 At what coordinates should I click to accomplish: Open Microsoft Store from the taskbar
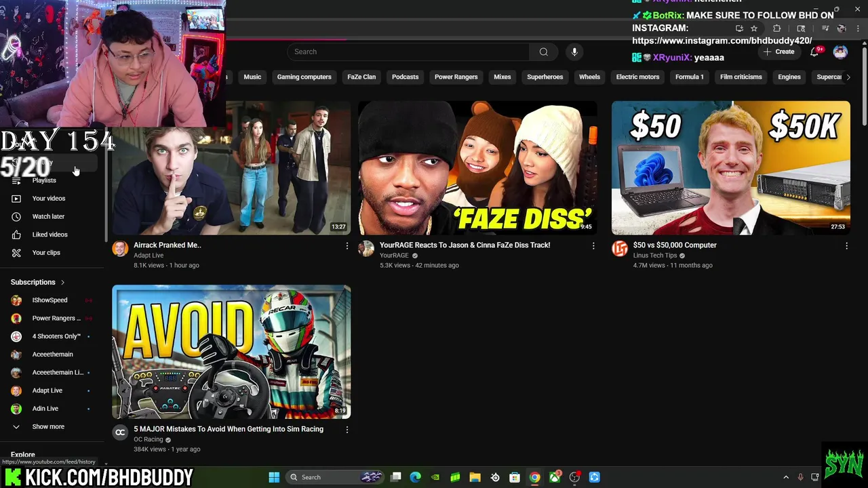pos(515,477)
